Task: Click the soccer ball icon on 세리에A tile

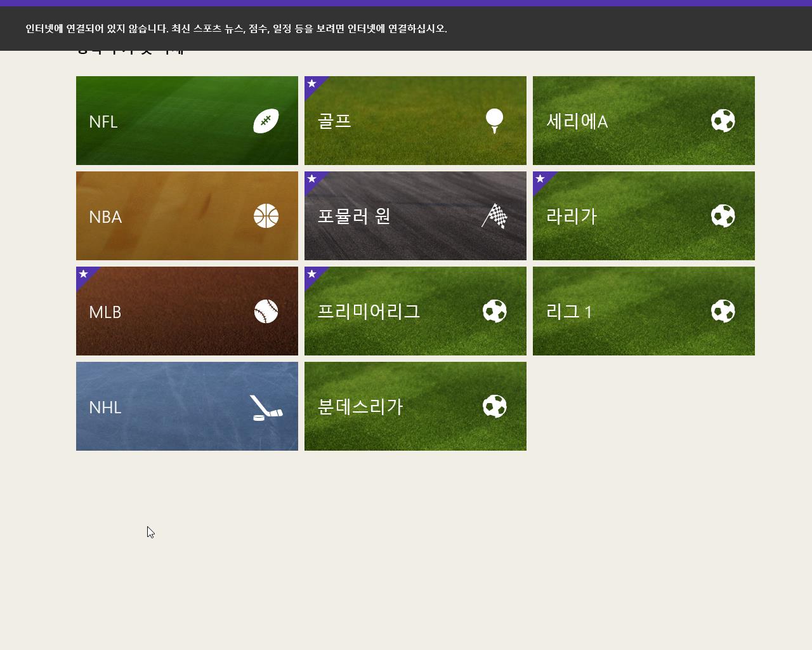Action: [x=723, y=121]
